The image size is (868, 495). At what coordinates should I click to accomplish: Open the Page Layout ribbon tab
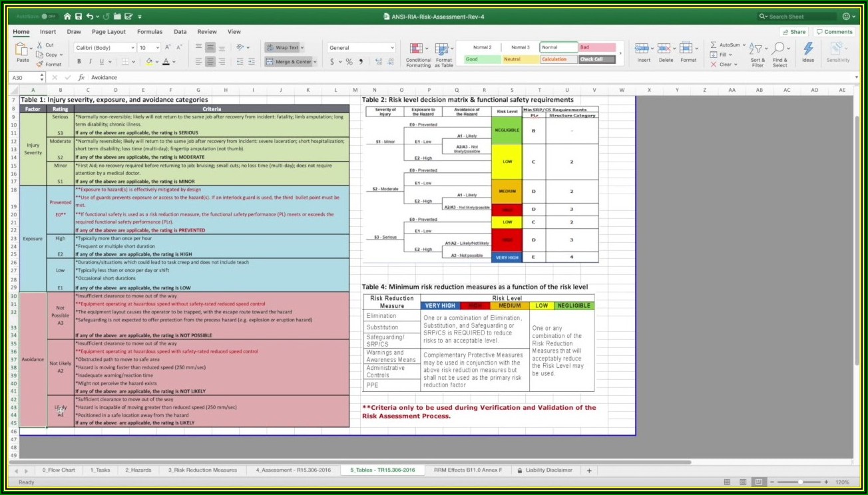click(108, 32)
